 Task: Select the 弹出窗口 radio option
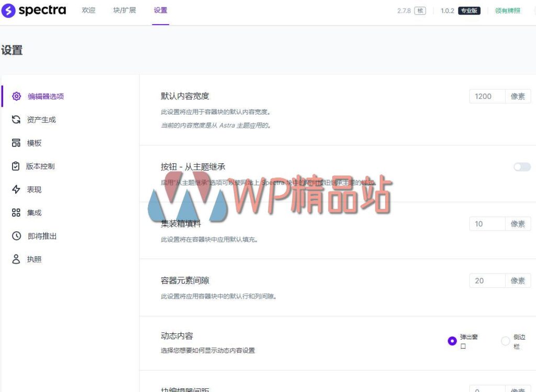(x=451, y=341)
